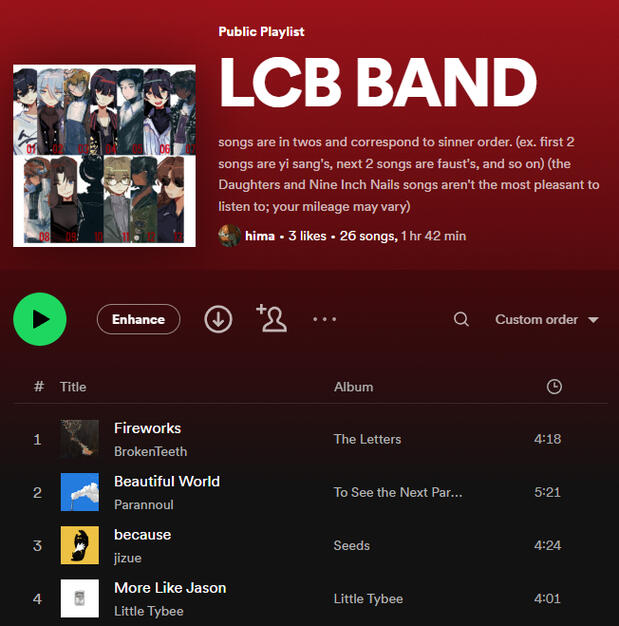The height and width of the screenshot is (626, 619).
Task: Open hima's profile avatar
Action: point(229,236)
